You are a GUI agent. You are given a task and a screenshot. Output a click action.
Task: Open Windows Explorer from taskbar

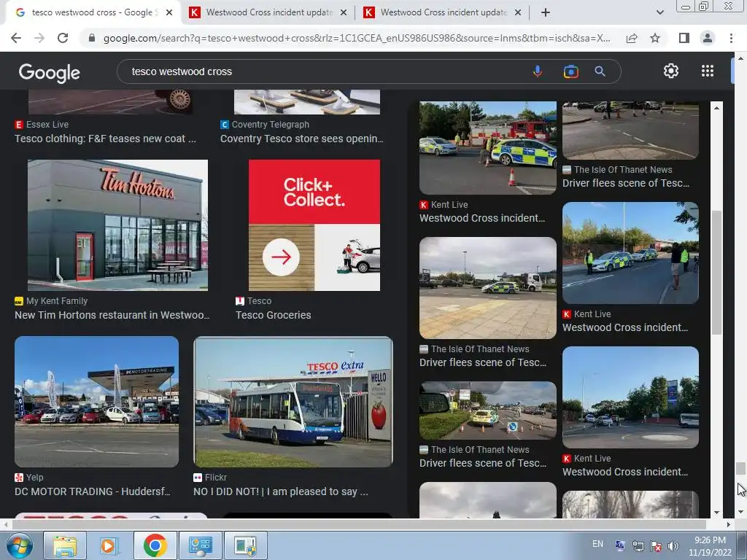coord(65,545)
